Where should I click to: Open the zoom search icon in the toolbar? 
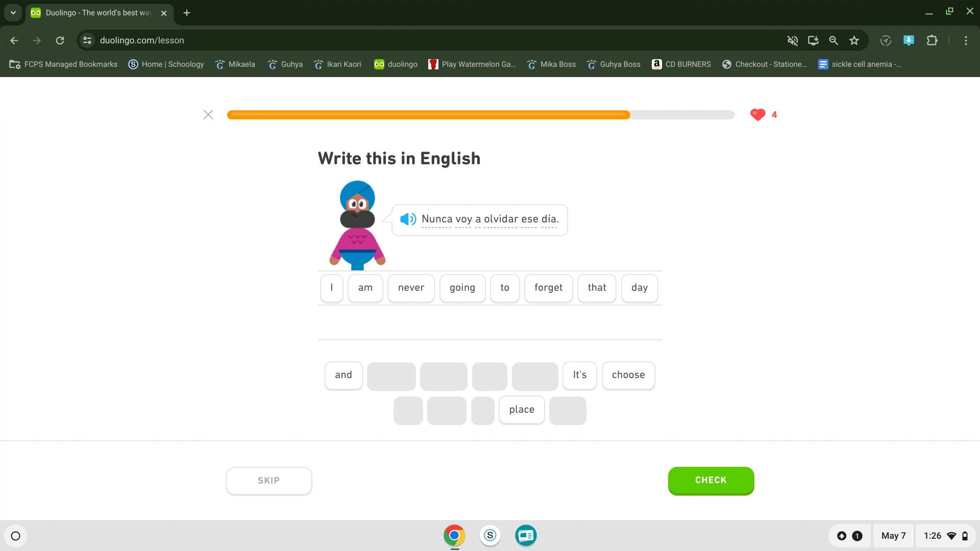834,40
